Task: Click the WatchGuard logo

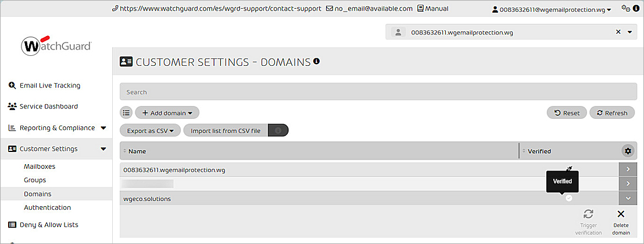Action: (56, 45)
